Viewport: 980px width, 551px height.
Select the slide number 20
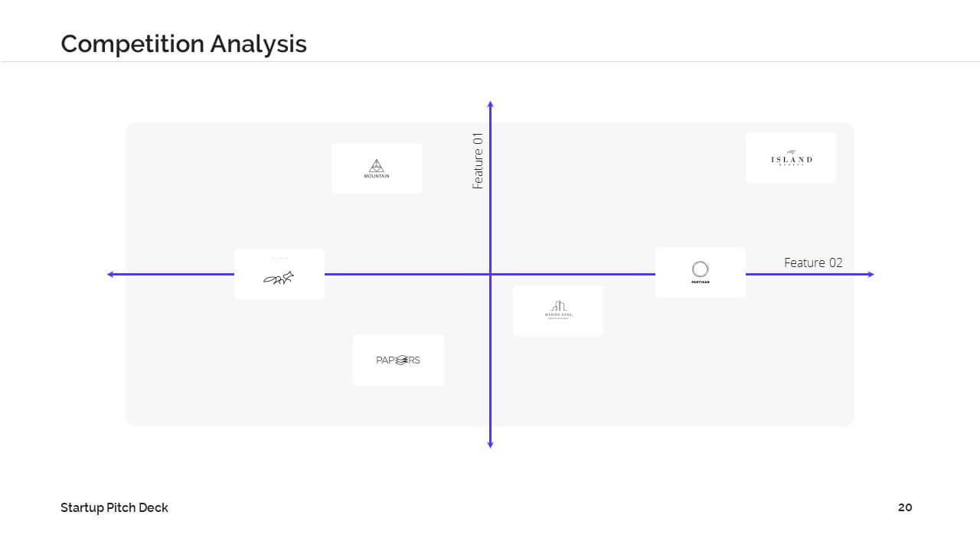coord(905,507)
